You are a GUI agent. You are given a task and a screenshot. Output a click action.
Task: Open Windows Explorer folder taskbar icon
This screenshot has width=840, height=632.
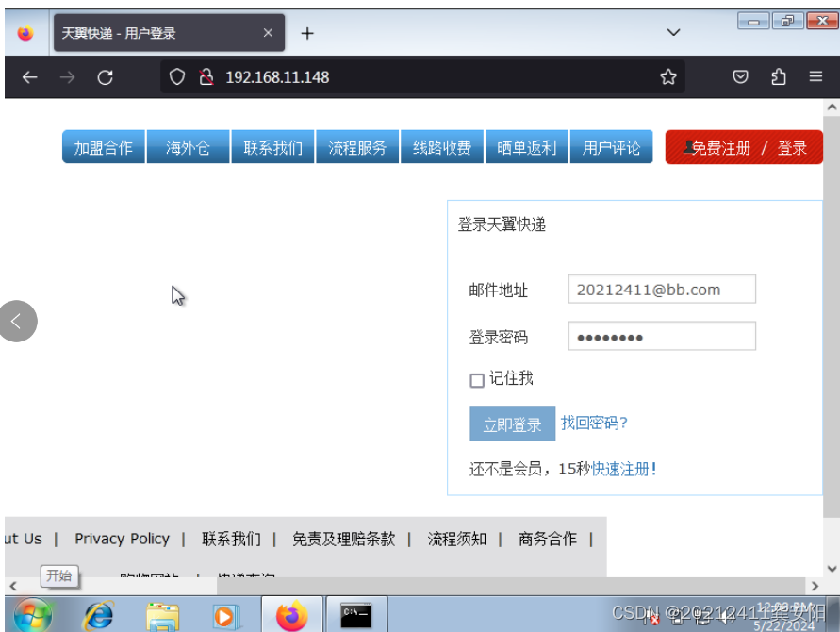[x=163, y=616]
